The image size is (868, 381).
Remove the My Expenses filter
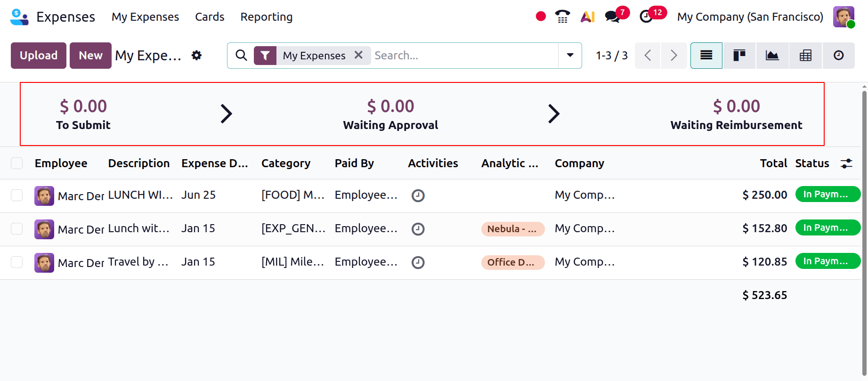point(358,55)
